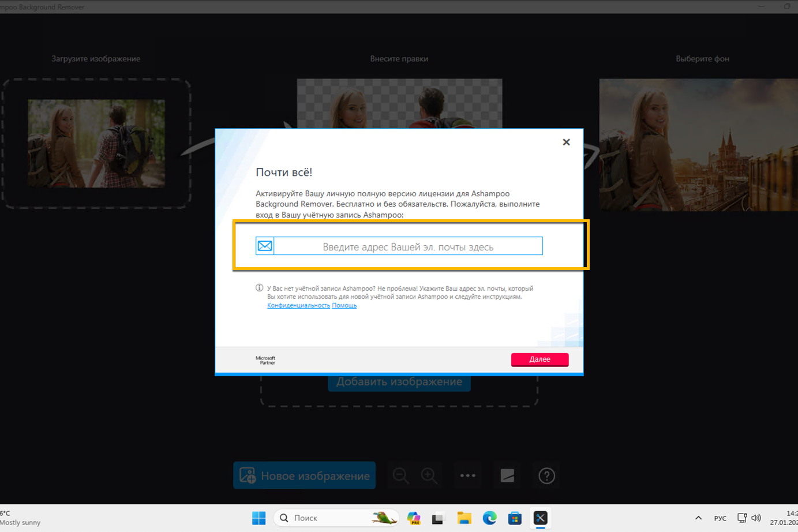Click the red Далее button
This screenshot has height=532, width=798.
point(540,359)
